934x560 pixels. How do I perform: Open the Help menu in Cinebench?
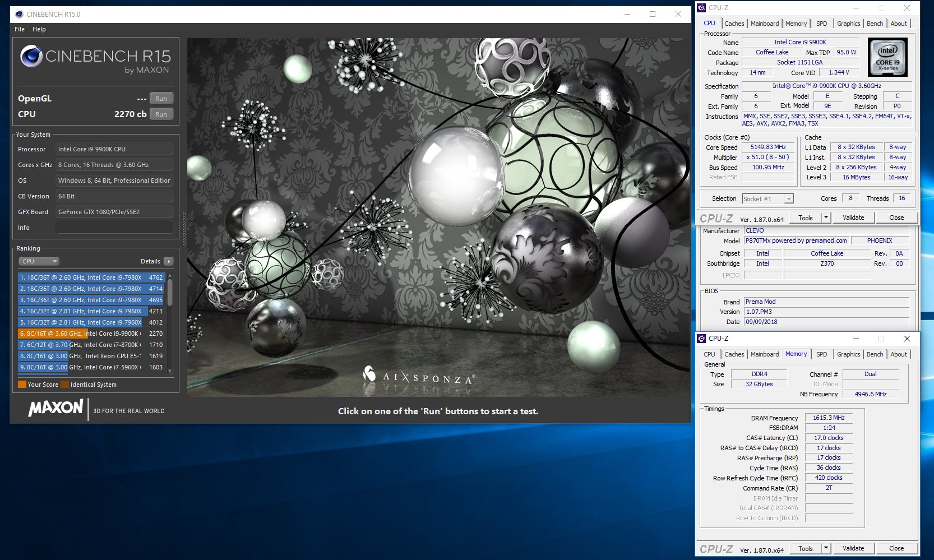[39, 29]
